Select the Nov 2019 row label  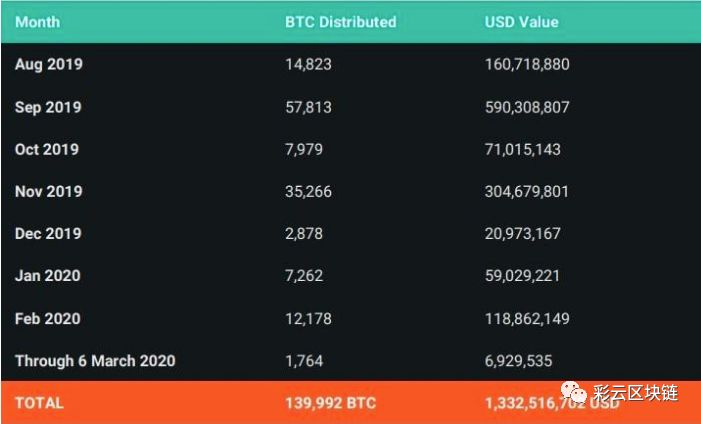(x=49, y=191)
